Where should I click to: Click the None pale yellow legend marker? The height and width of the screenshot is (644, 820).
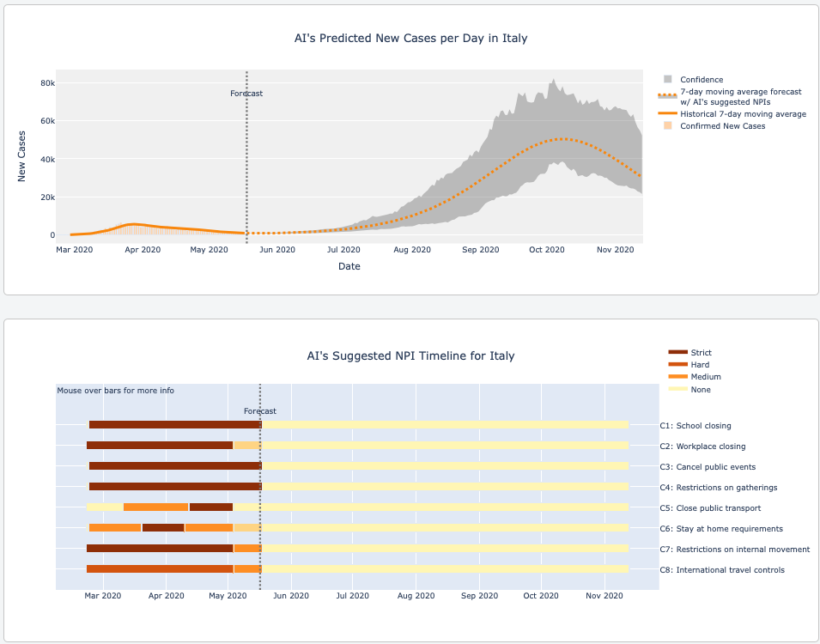677,390
